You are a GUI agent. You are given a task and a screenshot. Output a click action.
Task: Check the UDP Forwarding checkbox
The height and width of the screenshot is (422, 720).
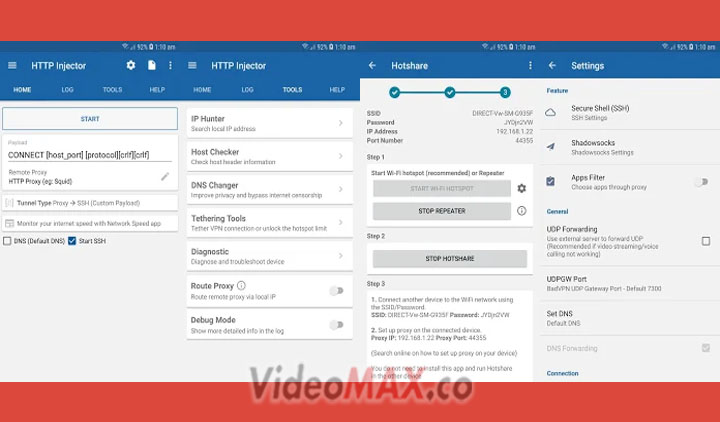[706, 241]
